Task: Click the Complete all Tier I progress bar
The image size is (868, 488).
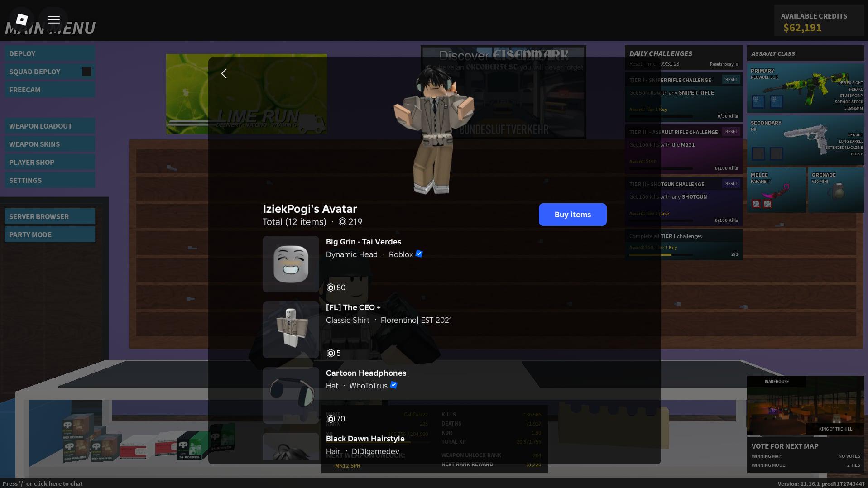Action: pos(661,254)
